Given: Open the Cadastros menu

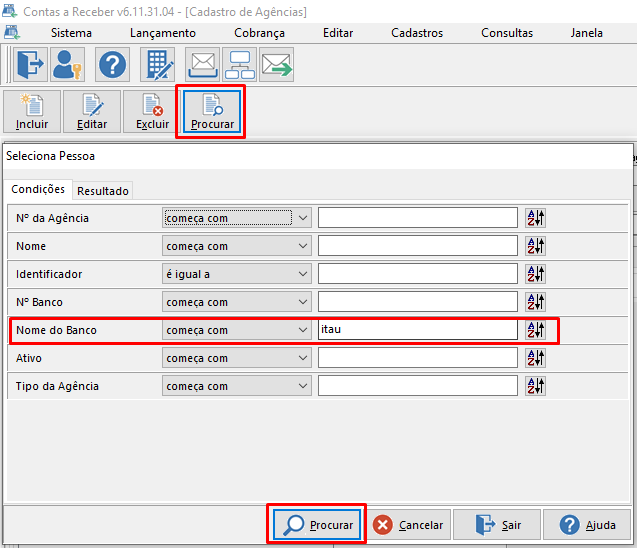Looking at the screenshot, I should tap(417, 33).
